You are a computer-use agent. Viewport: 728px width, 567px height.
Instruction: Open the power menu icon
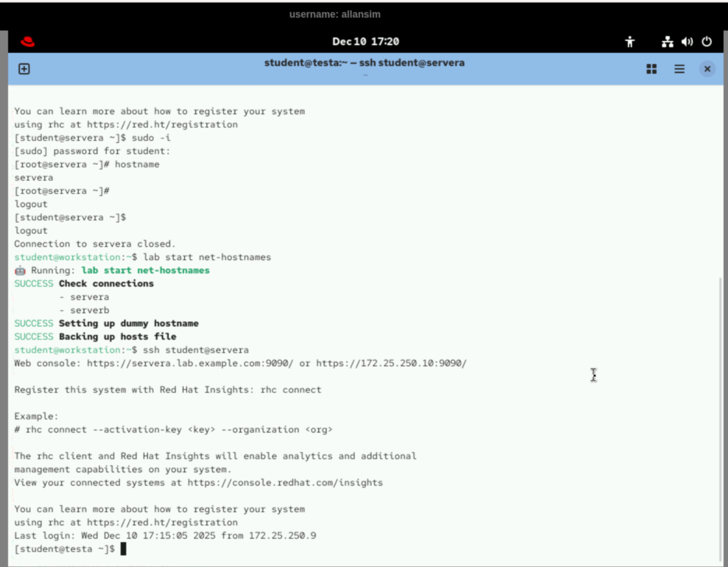[707, 42]
